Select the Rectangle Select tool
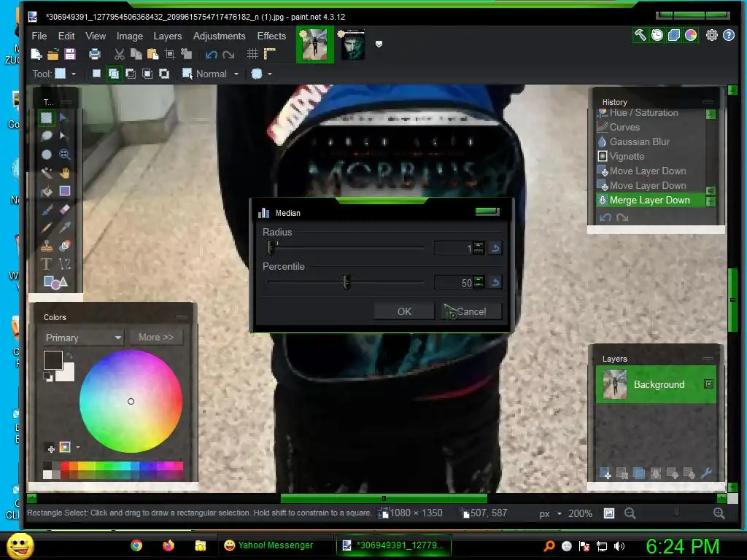 [46, 117]
